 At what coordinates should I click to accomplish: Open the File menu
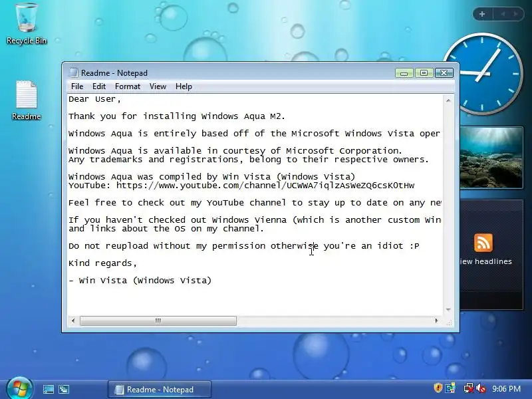77,86
